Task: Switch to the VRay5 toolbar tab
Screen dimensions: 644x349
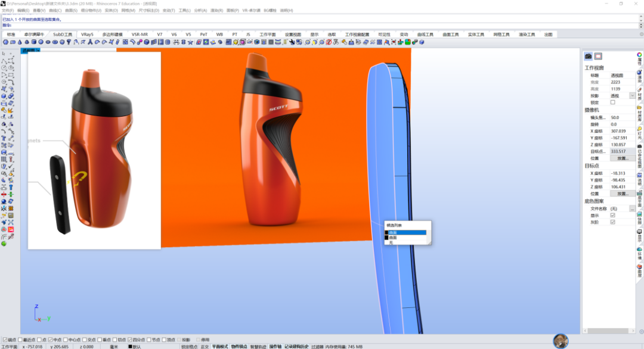Action: tap(87, 35)
